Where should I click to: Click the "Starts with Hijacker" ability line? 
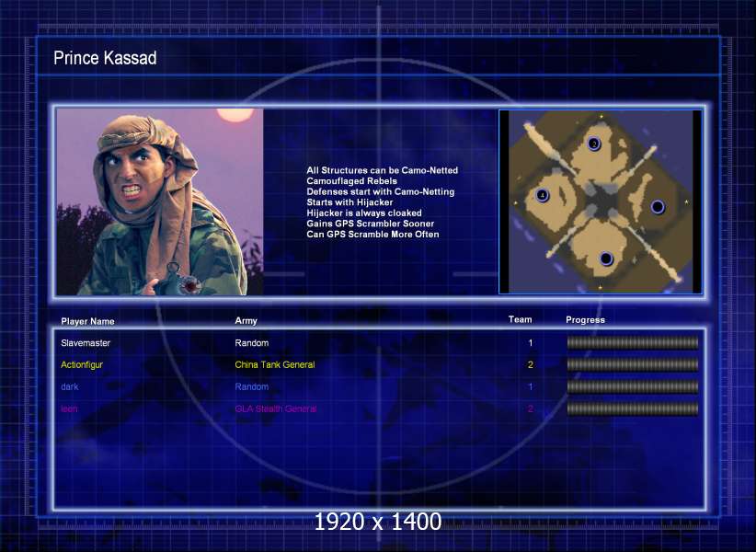(349, 202)
